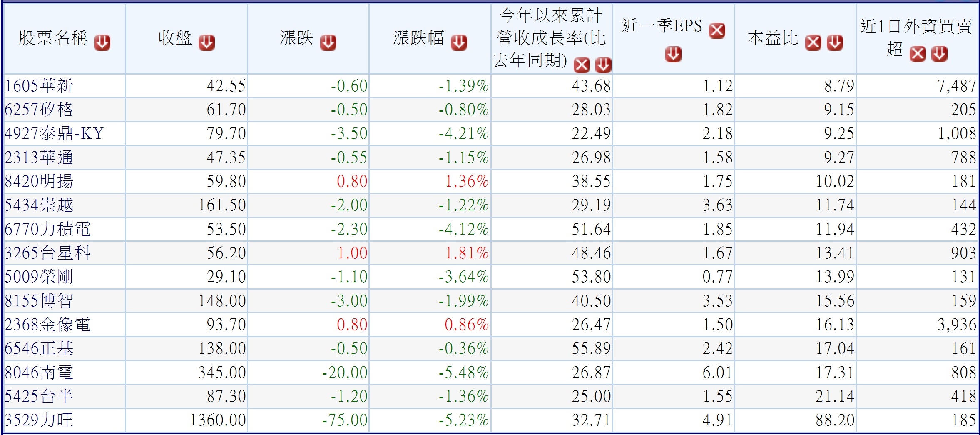Remove 今年以來累計營收成長率 column
This screenshot has width=980, height=435.
[x=582, y=65]
